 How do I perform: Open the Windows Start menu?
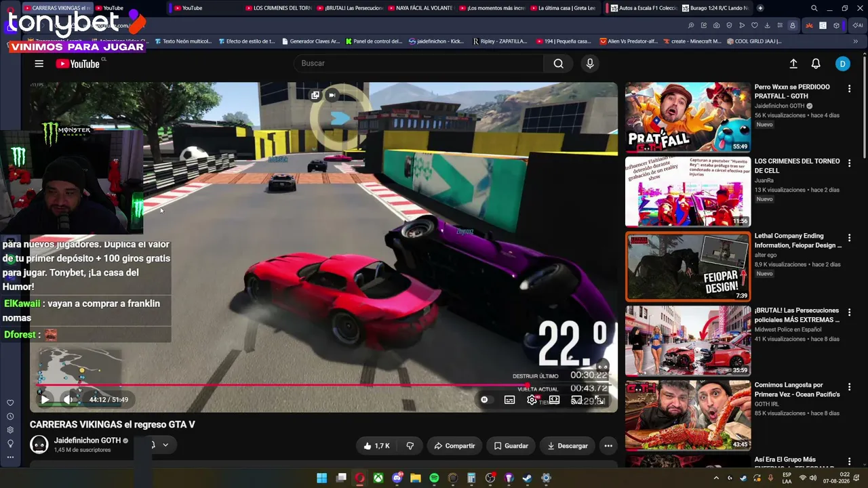point(322,478)
